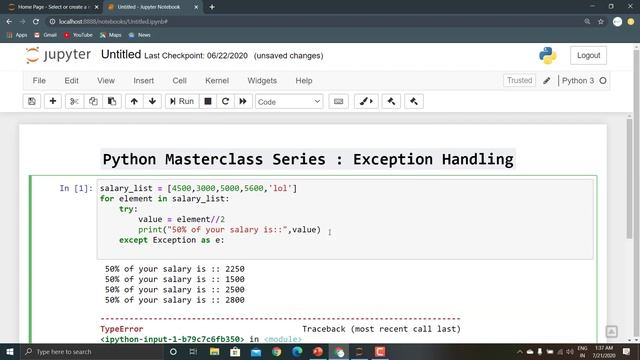The height and width of the screenshot is (360, 640).
Task: Click the Jupyter logo
Action: click(x=58, y=55)
